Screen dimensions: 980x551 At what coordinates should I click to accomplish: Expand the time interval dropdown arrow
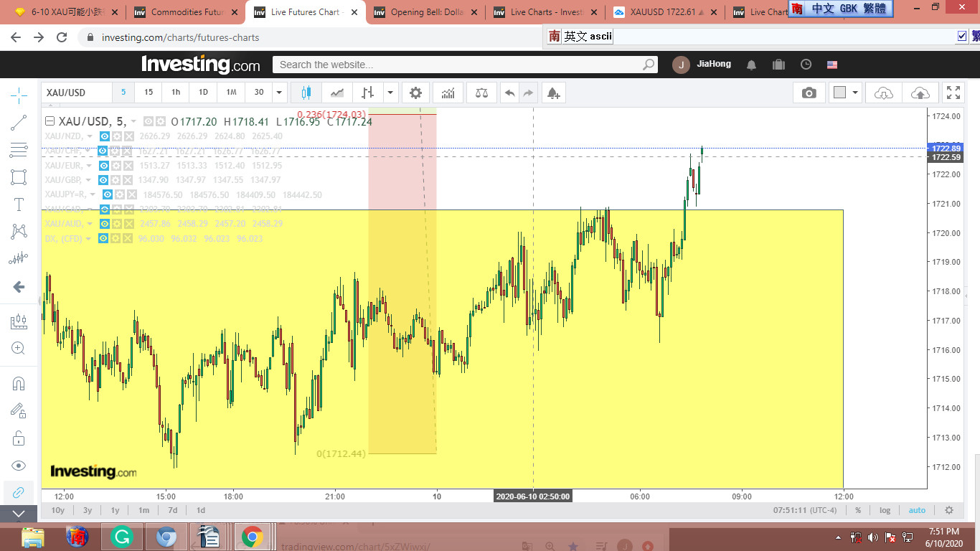point(280,93)
